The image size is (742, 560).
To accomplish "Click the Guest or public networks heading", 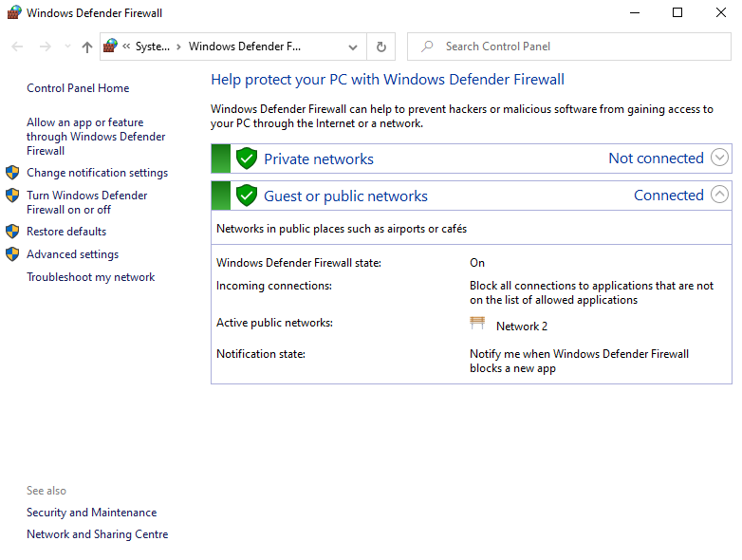I will click(345, 196).
